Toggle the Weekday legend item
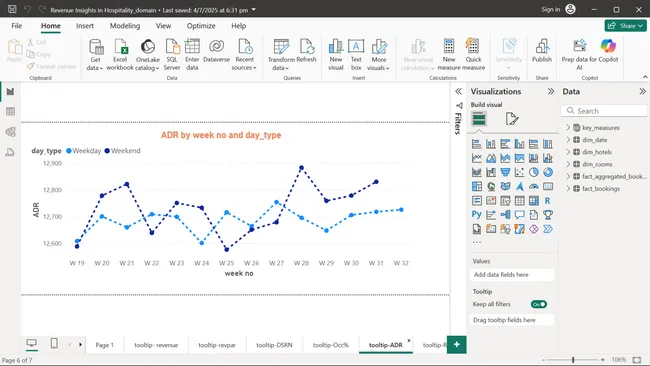Screen dimensions: 650x366 [83, 151]
